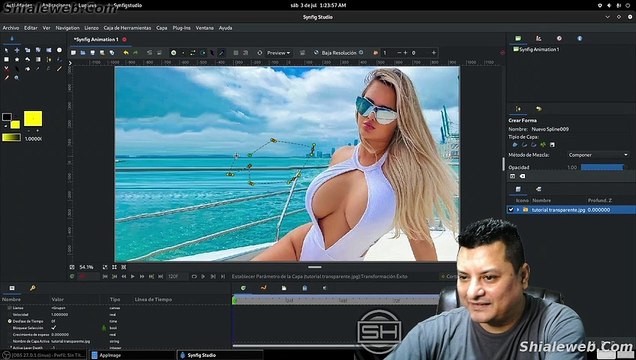636x360 pixels.
Task: Switch to the Synfig Animation 1 document tab
Action: pos(97,39)
